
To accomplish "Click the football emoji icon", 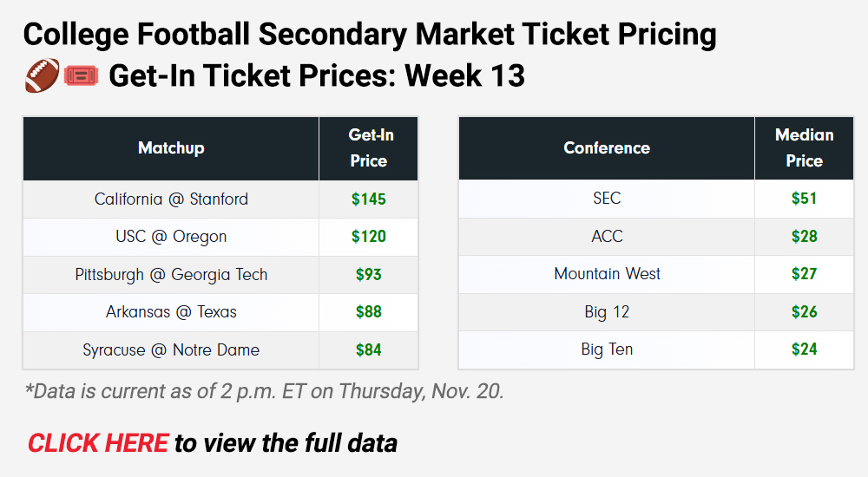I will pos(43,76).
